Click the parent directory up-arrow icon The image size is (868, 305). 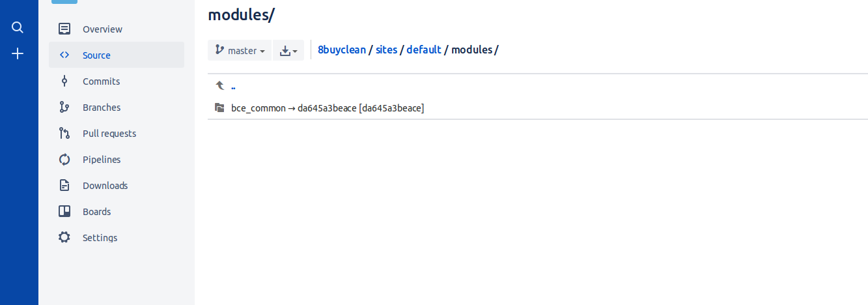click(219, 85)
